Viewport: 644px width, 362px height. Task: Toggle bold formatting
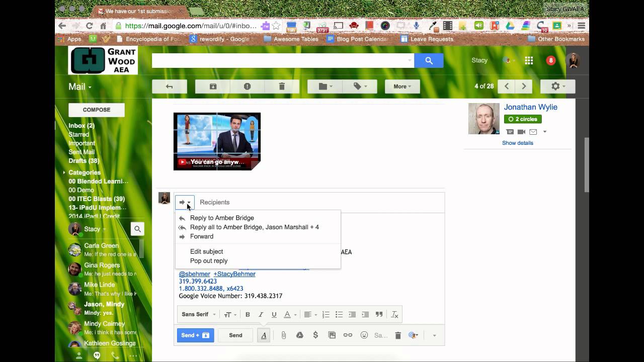(x=248, y=315)
